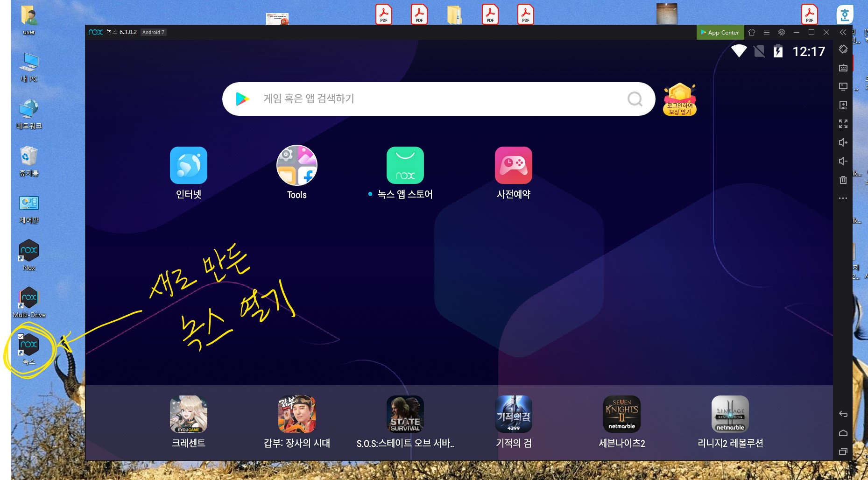Open the Nox hamburger menu
This screenshot has width=868, height=480.
(x=767, y=32)
